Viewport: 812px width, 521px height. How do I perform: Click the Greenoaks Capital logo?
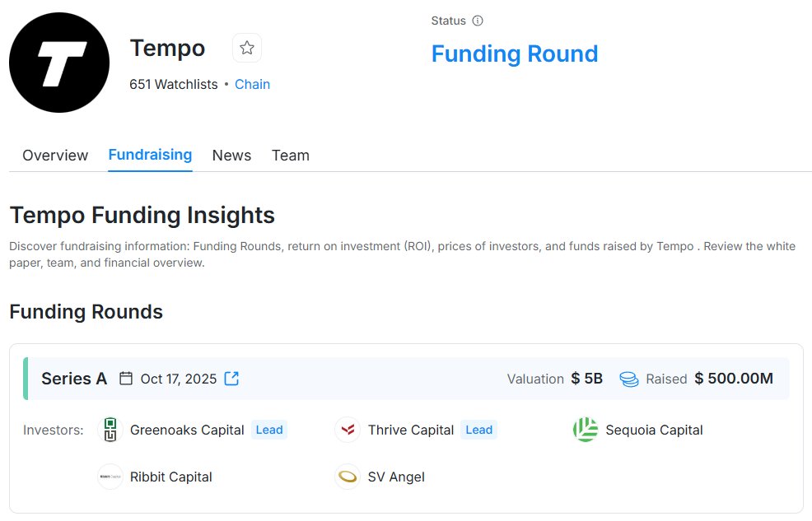[110, 430]
